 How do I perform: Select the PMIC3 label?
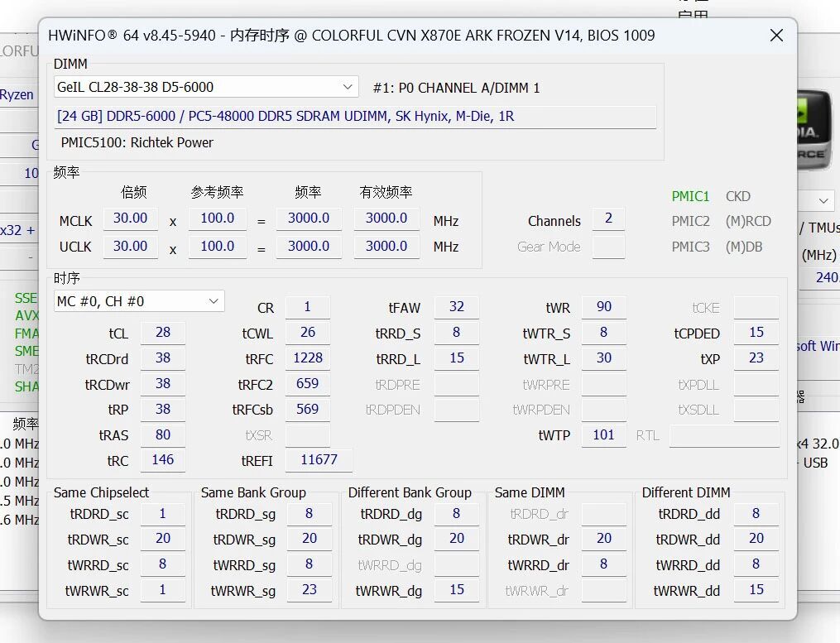[690, 247]
